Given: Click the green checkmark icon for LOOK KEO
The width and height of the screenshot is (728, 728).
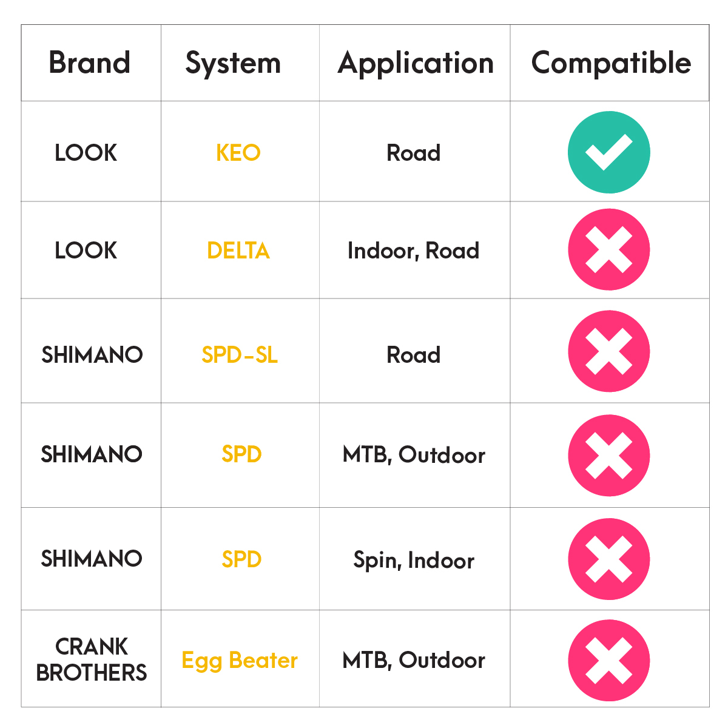Looking at the screenshot, I should pyautogui.click(x=608, y=152).
